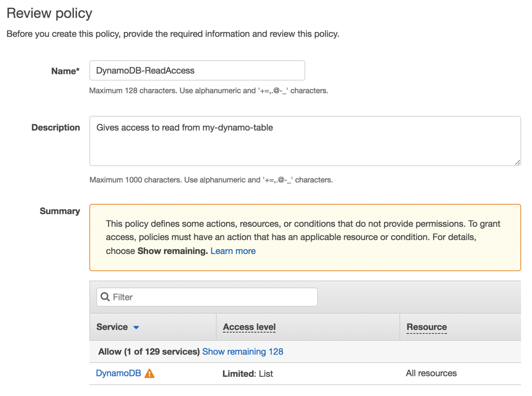Click the 'Review policy' heading
The width and height of the screenshot is (532, 396).
(50, 14)
